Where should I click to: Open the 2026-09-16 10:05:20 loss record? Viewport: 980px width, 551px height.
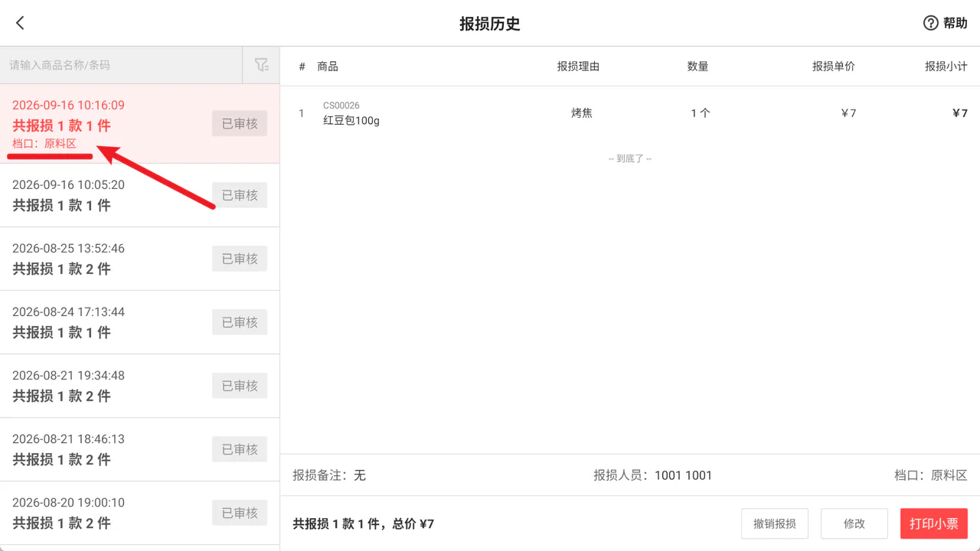[x=139, y=195]
